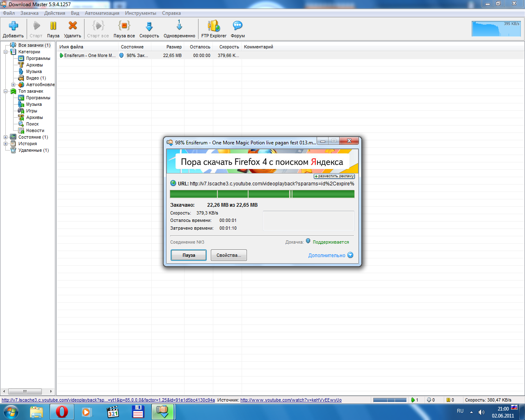Image resolution: width=525 pixels, height=420 pixels.
Task: Open Media Player Classic from the taskbar
Action: 112,411
